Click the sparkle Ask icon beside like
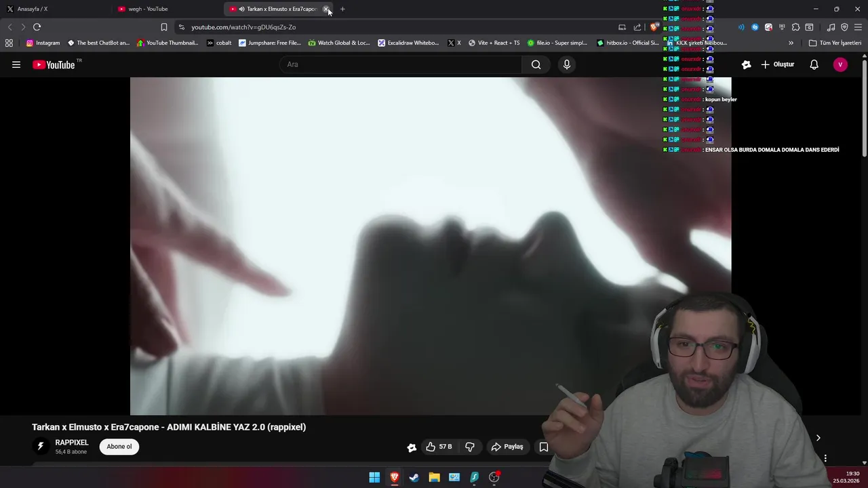This screenshot has width=868, height=488. click(412, 447)
